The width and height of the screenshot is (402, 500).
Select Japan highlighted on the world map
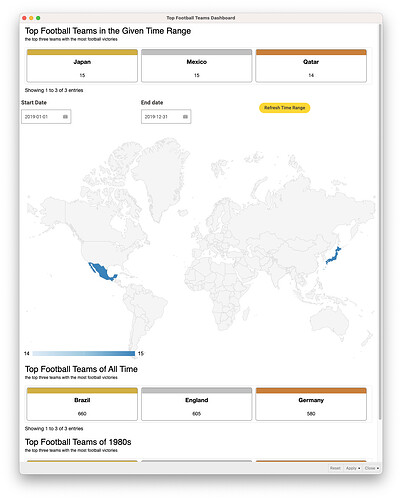click(x=334, y=256)
